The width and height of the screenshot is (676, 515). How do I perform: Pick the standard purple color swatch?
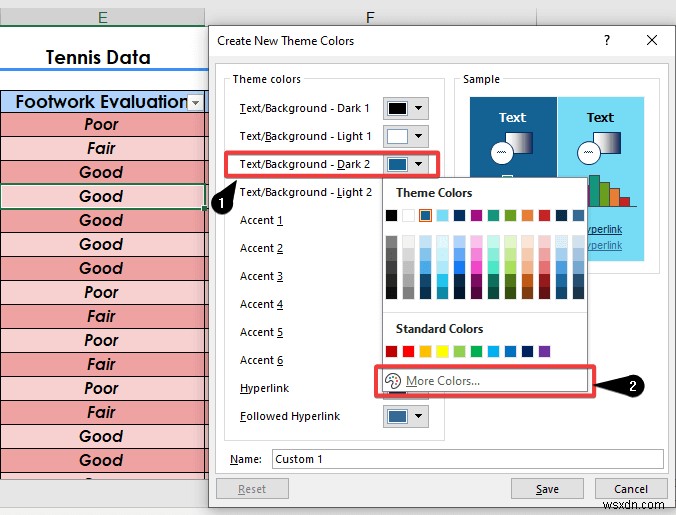point(545,351)
